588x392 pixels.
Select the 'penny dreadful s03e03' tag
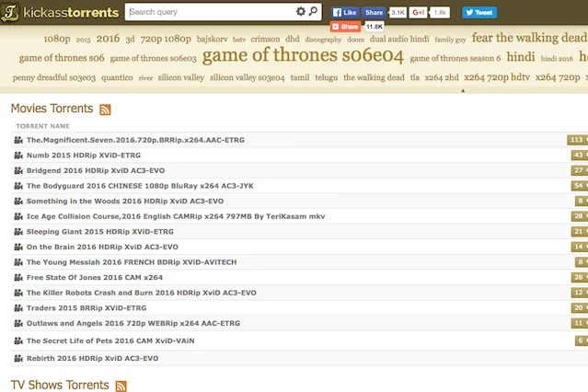point(54,77)
